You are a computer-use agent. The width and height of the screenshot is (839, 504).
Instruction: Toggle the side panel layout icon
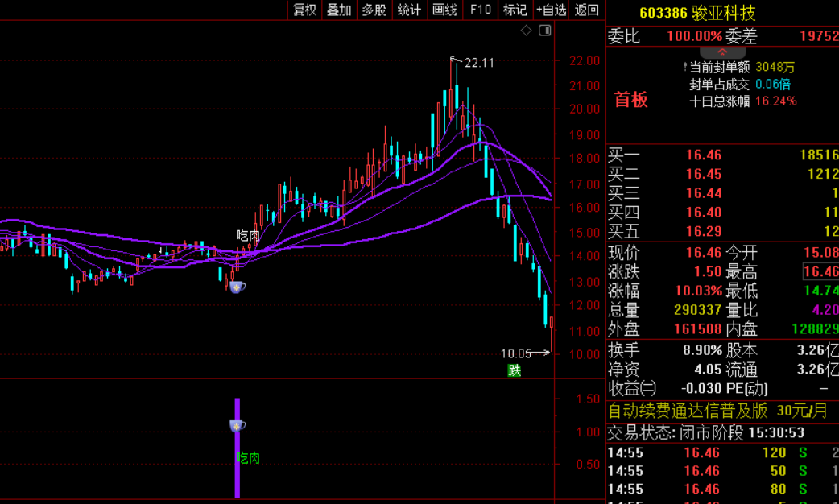click(545, 31)
